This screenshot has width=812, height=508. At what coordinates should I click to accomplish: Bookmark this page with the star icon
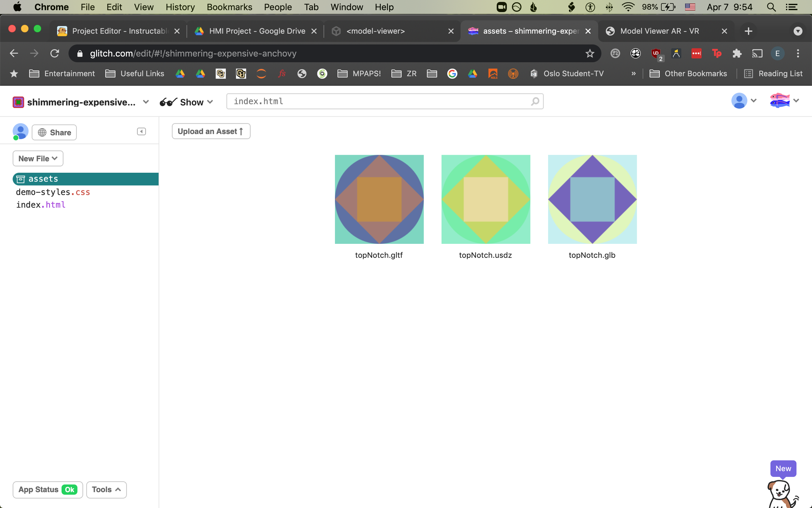pyautogui.click(x=590, y=54)
